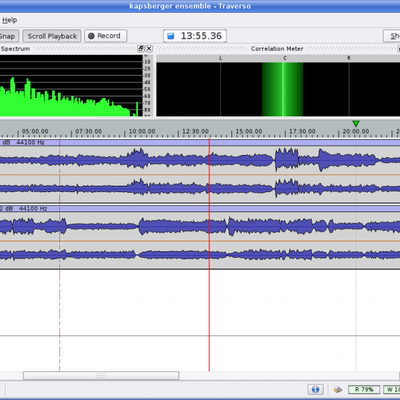Click the green marker at 20:00.00
Screen dimensions: 400x400
pos(356,124)
